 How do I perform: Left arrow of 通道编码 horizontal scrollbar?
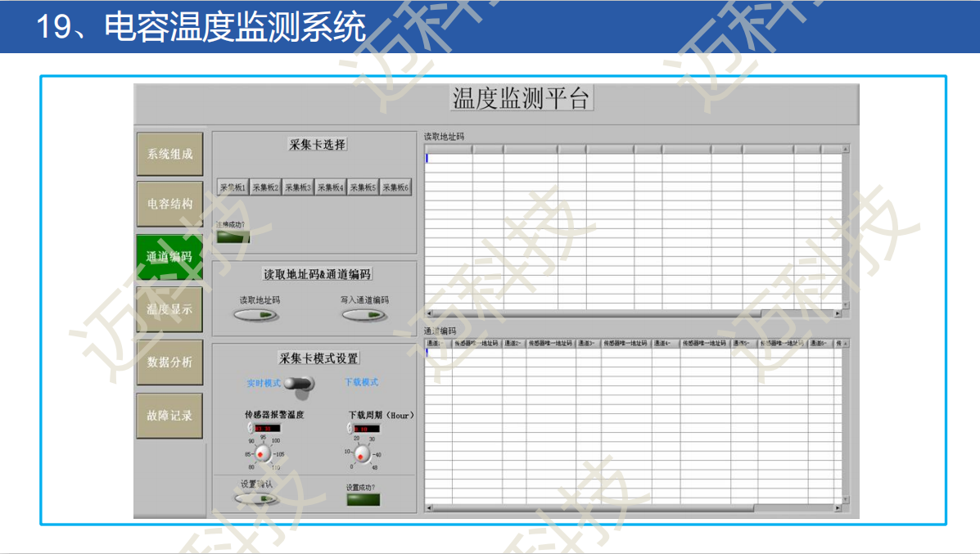point(429,508)
